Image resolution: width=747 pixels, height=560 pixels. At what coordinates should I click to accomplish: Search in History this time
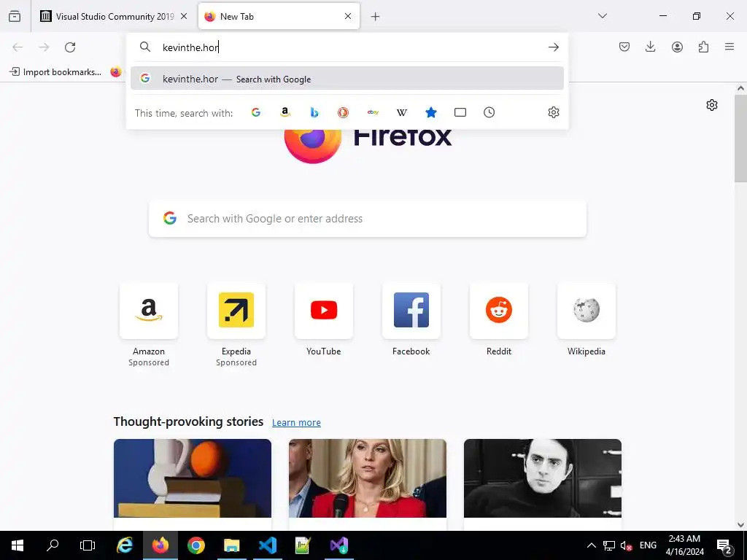[489, 112]
